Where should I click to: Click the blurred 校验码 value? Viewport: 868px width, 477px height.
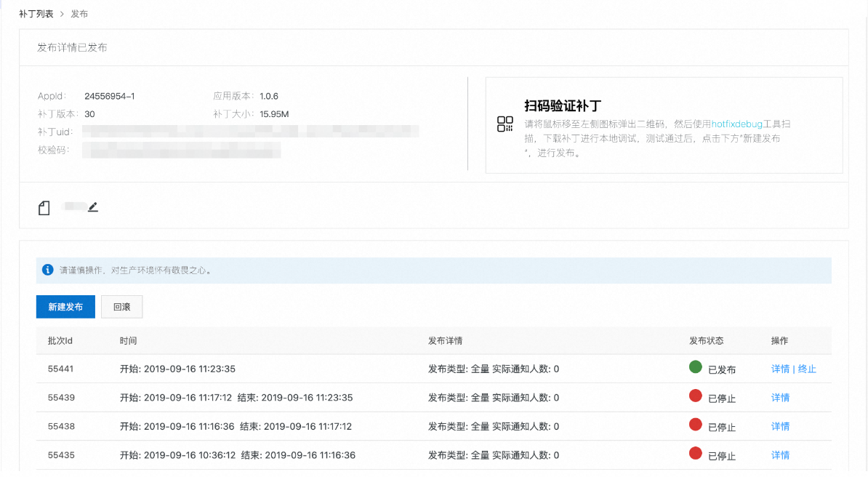182,150
